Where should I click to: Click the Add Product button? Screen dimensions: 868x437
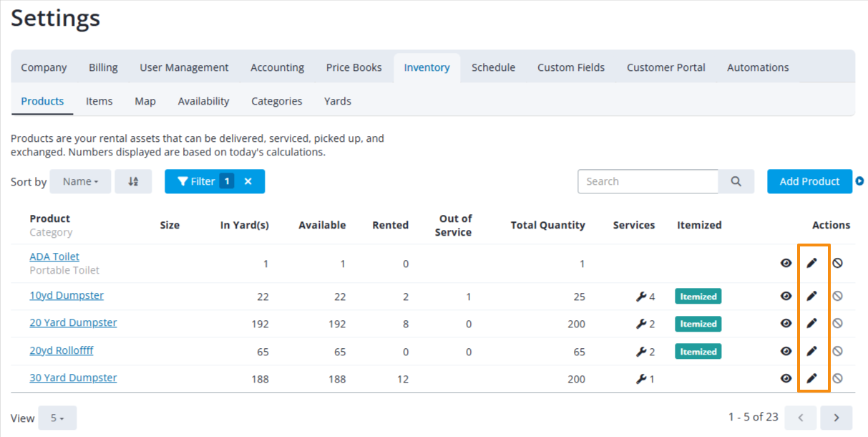click(809, 181)
